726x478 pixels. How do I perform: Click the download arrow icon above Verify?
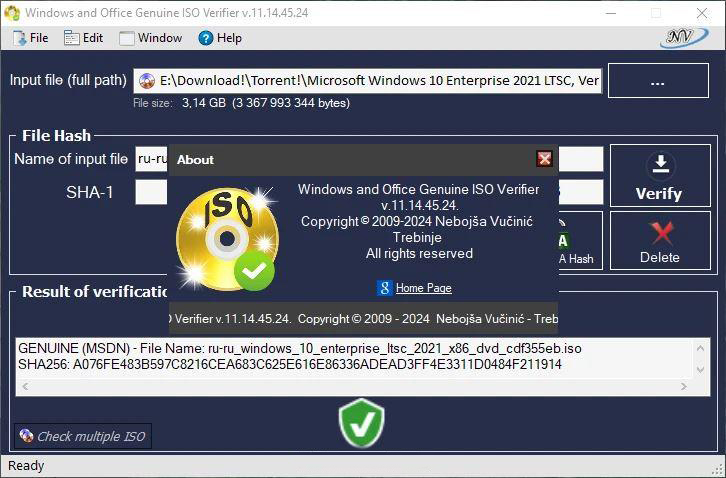point(661,165)
